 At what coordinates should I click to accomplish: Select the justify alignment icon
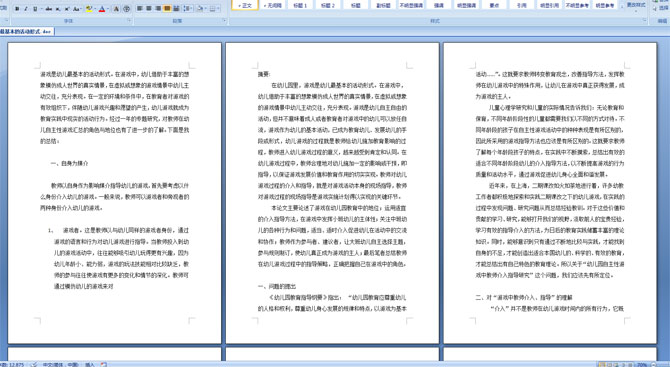pos(167,8)
